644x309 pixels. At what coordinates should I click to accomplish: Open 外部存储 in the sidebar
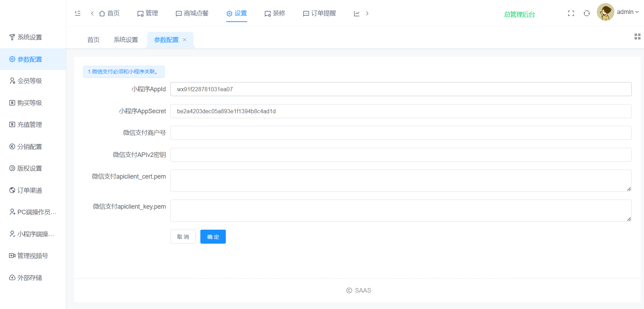(x=33, y=278)
